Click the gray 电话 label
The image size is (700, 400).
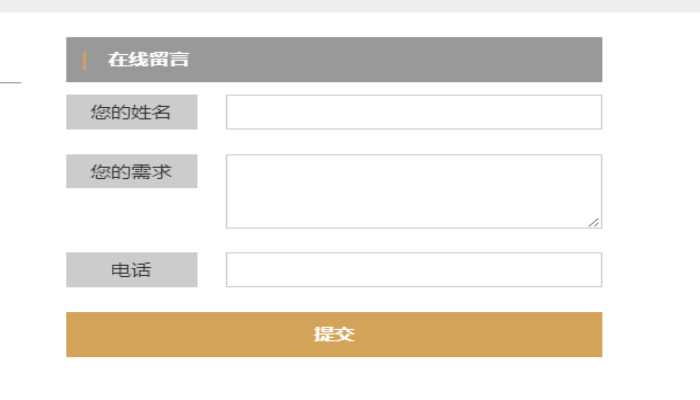(x=131, y=270)
